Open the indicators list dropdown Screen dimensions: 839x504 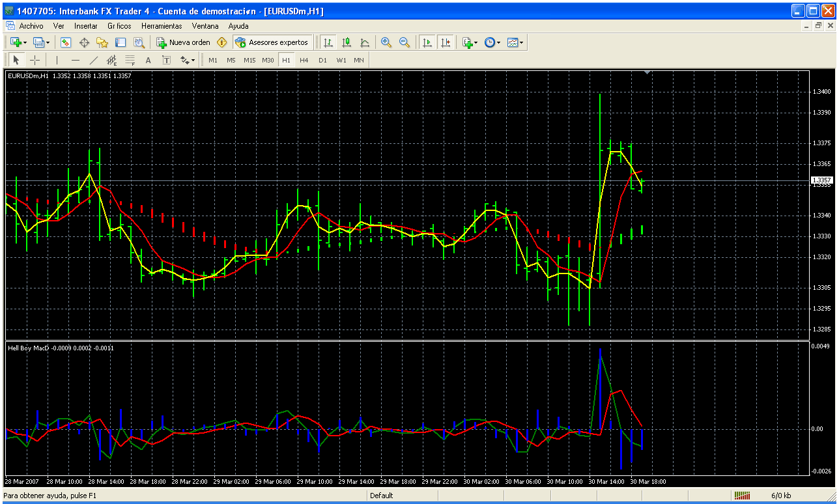470,42
